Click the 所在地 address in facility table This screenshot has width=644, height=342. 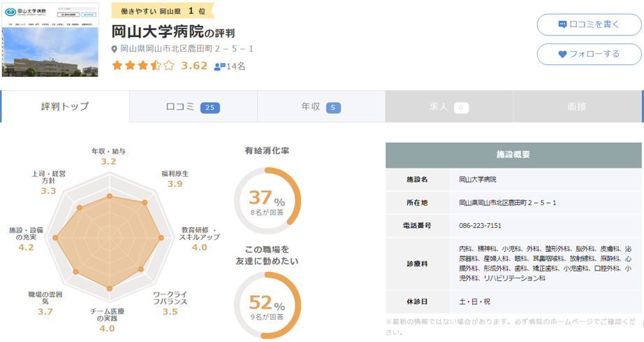(508, 203)
